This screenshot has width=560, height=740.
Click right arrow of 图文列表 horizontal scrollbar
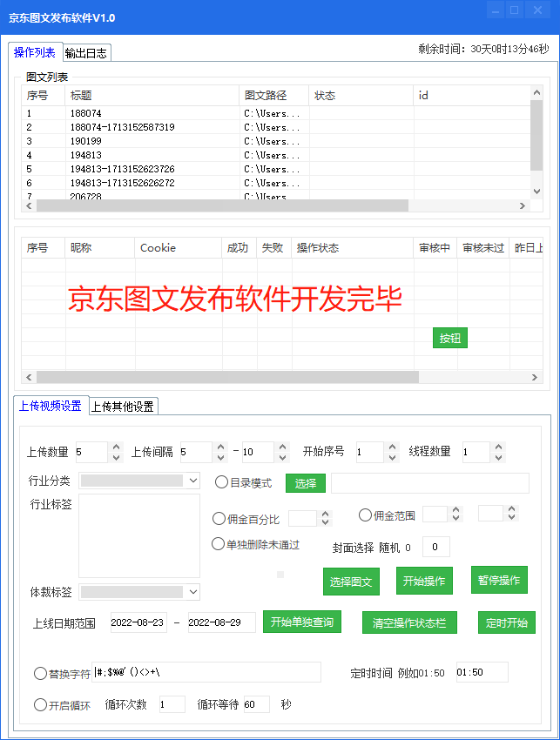[523, 205]
